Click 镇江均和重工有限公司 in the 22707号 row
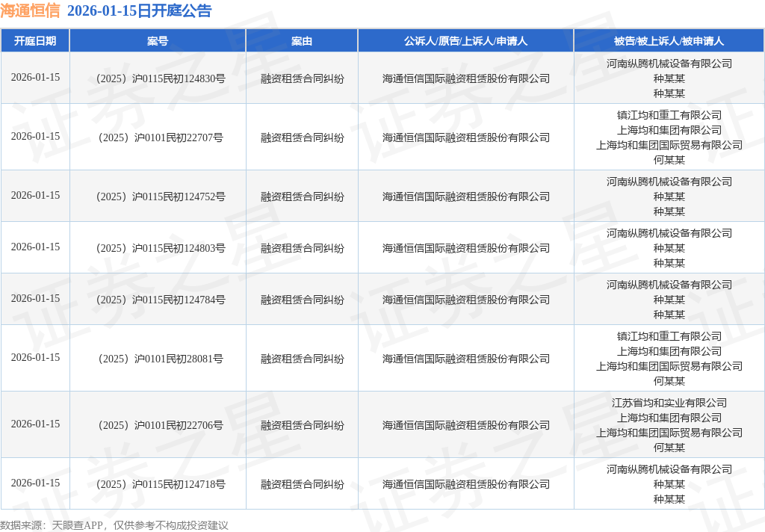Image resolution: width=765 pixels, height=532 pixels. (x=669, y=115)
